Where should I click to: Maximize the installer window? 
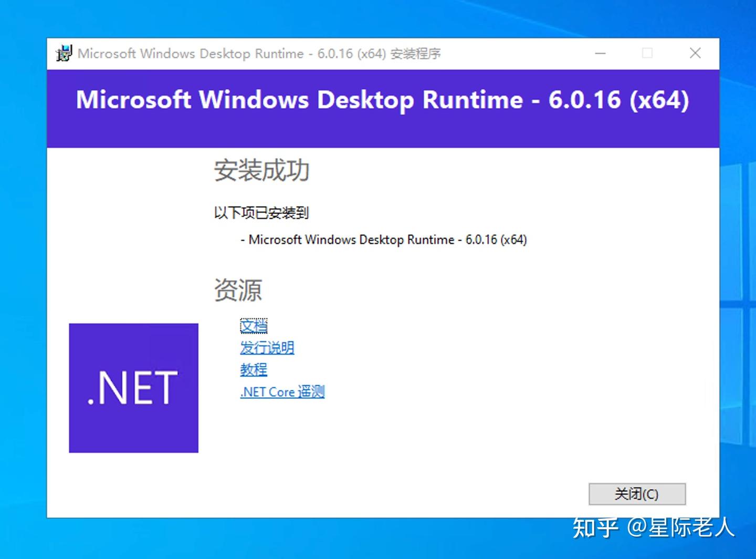[x=647, y=53]
